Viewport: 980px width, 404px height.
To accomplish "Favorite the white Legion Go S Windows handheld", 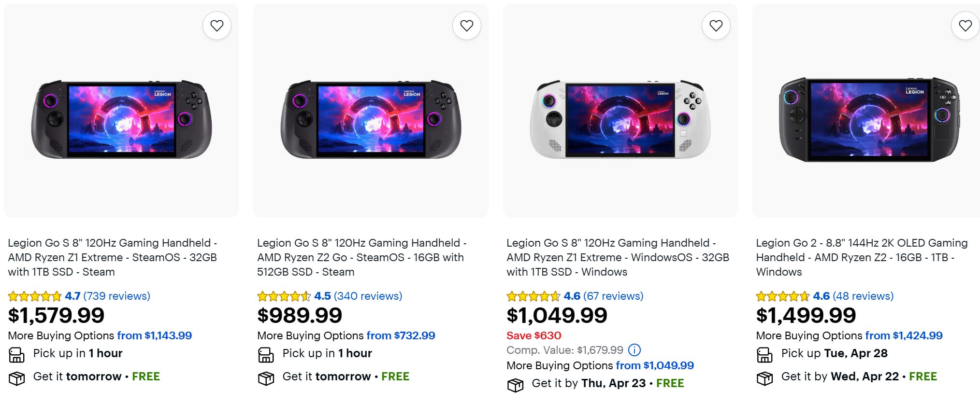I will pos(716,26).
